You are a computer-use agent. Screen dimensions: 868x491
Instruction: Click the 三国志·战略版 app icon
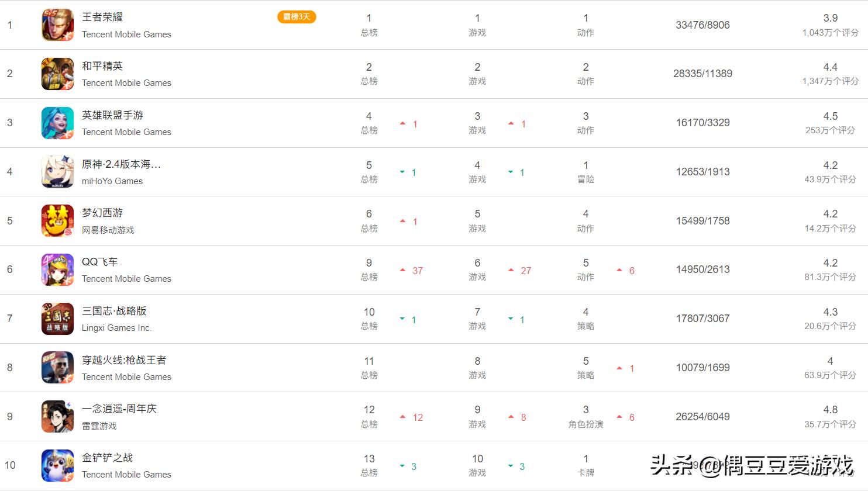57,319
